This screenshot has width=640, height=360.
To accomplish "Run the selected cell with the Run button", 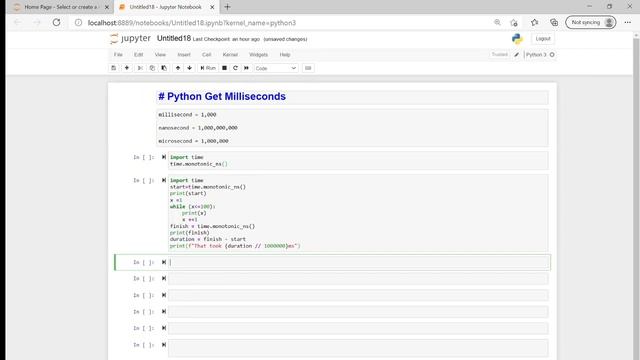I will coord(208,68).
